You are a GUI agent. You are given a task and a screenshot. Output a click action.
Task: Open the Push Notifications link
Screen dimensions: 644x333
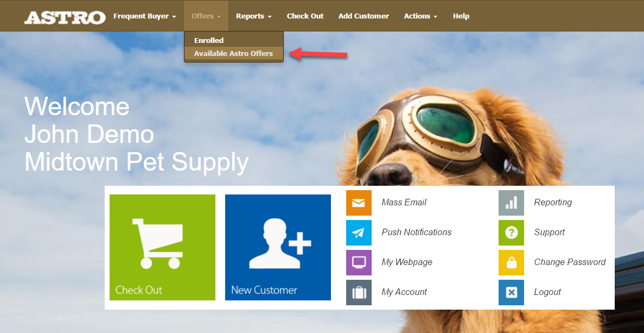[x=417, y=233]
